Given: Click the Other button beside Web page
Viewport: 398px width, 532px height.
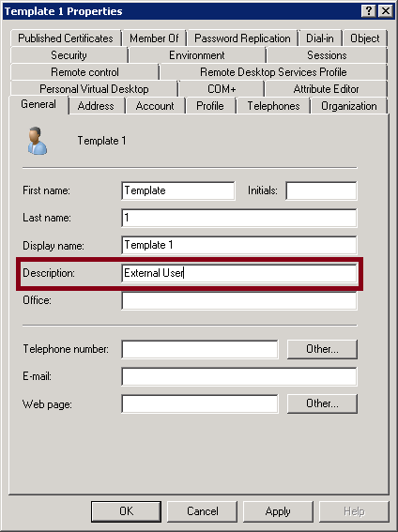Looking at the screenshot, I should point(322,403).
